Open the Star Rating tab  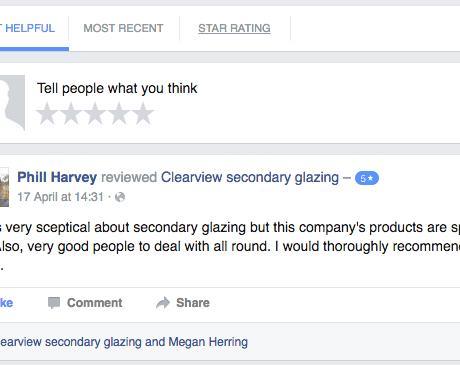tap(234, 28)
